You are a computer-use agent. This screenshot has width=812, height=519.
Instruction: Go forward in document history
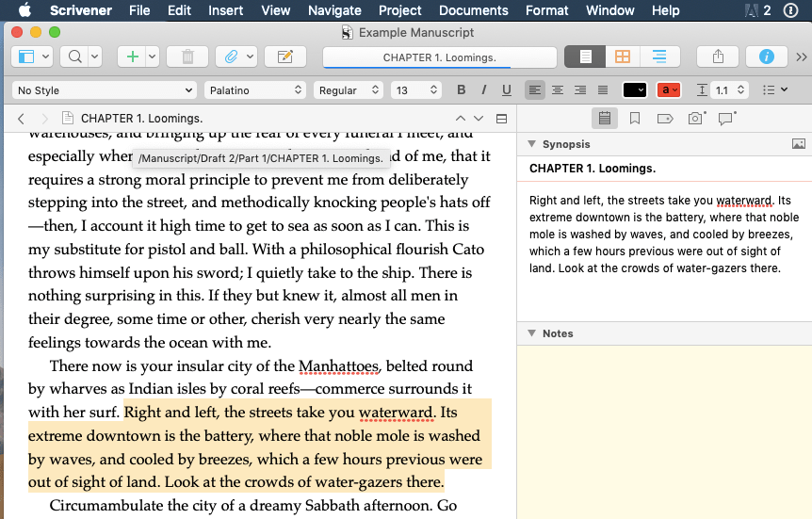[44, 119]
